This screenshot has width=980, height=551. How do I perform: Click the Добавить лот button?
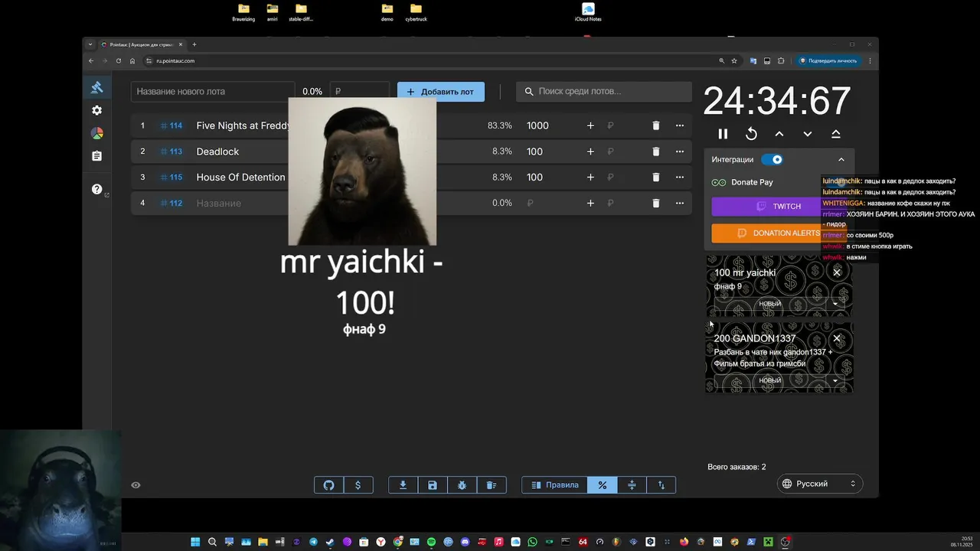[x=441, y=91]
